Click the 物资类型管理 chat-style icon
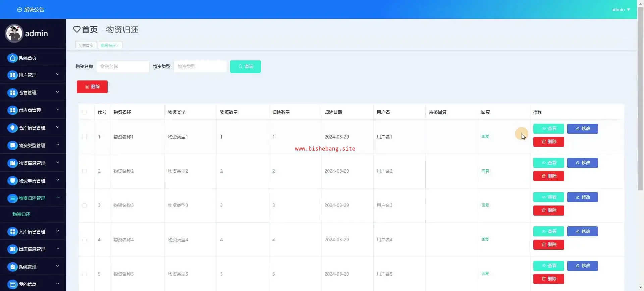The image size is (644, 291). pos(12,145)
